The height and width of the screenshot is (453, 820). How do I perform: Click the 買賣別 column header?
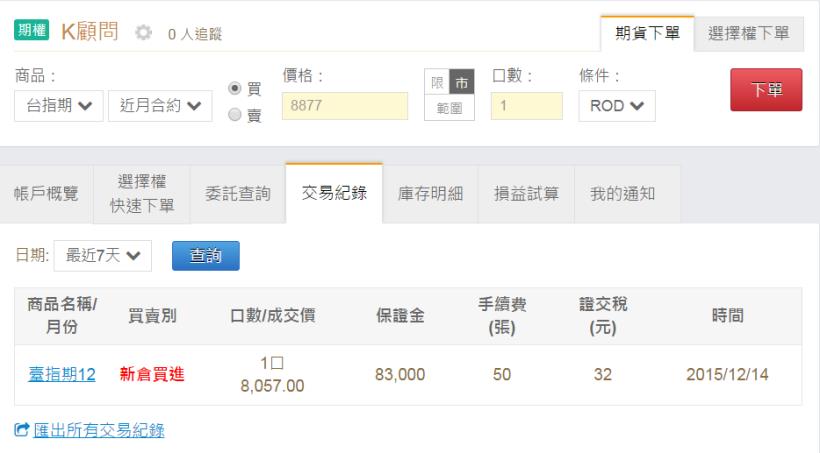coord(152,315)
